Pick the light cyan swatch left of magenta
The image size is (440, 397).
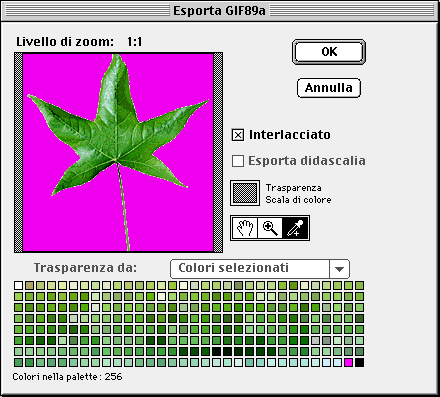pos(337,362)
